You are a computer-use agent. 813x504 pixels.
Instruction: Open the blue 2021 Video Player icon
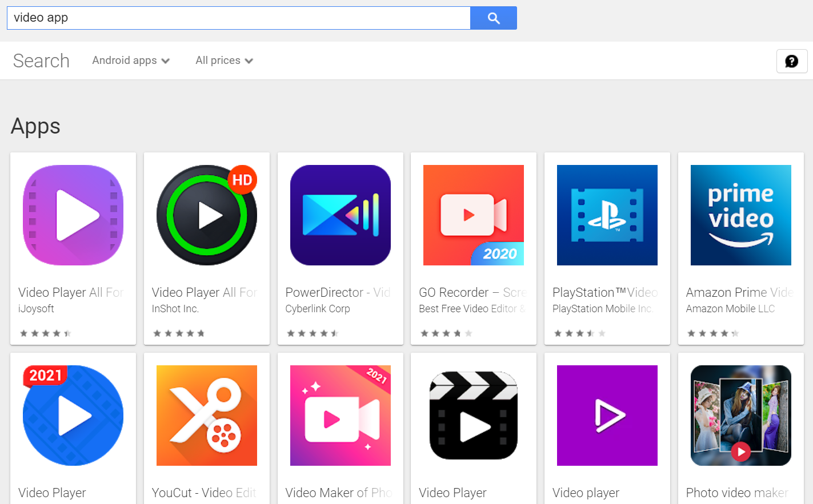click(73, 416)
